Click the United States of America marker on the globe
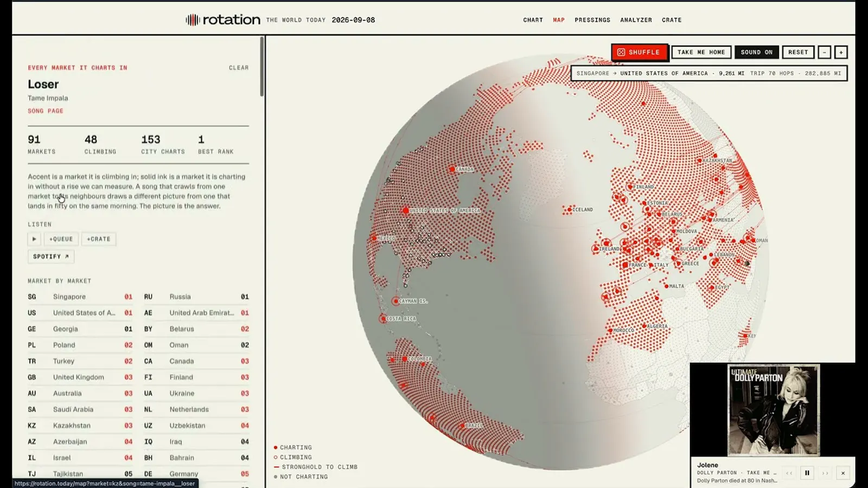868x488 pixels. tap(405, 210)
